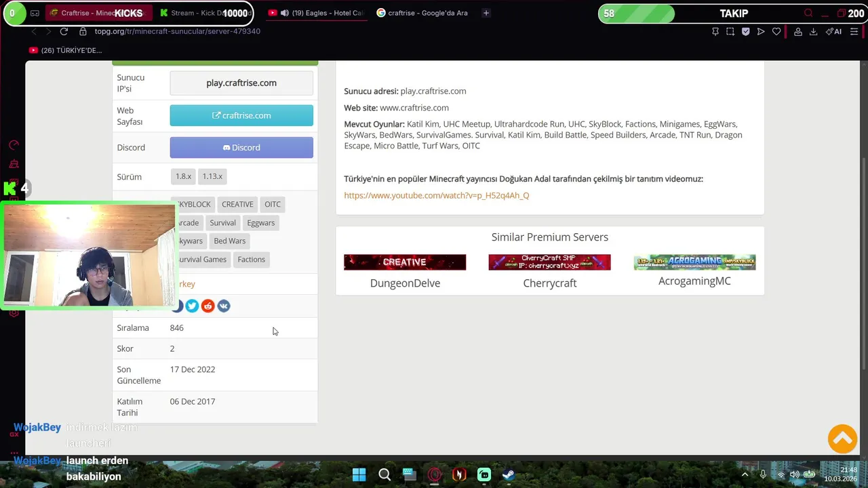868x488 pixels.
Task: Switch to the Craftrise Minecraft tab
Action: [98, 13]
